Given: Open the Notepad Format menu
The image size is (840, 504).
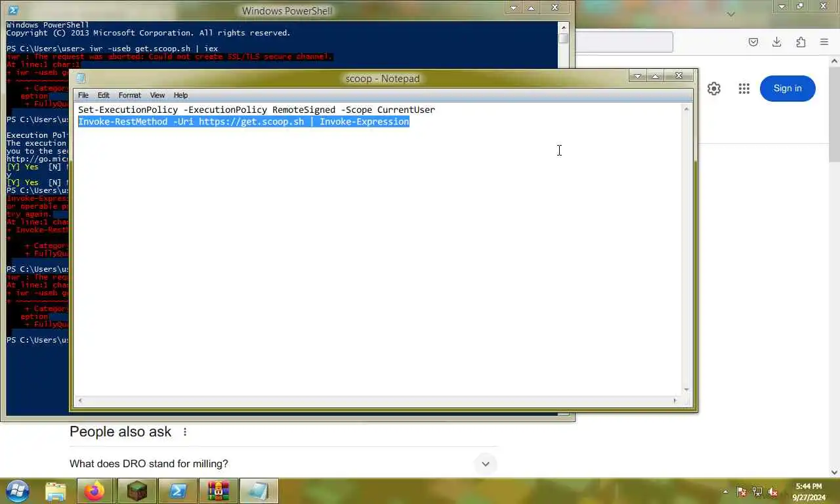Looking at the screenshot, I should point(130,95).
